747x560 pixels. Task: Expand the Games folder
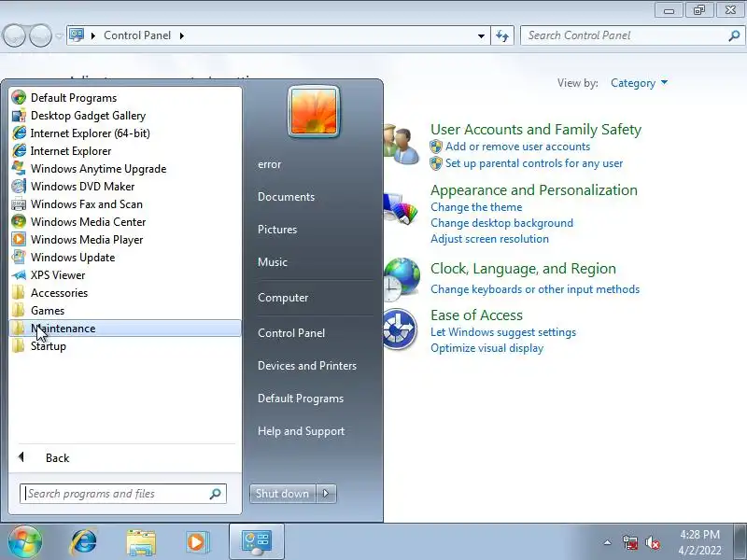click(125, 311)
